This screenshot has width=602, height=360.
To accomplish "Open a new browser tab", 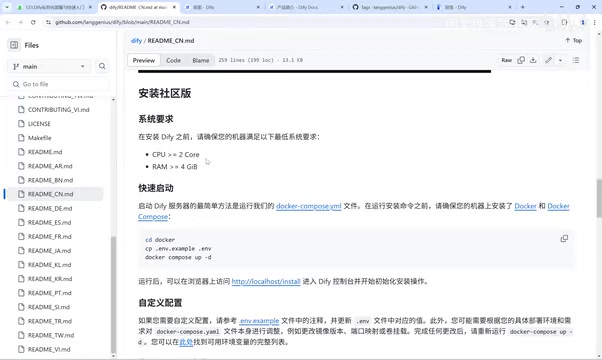I will click(x=523, y=7).
